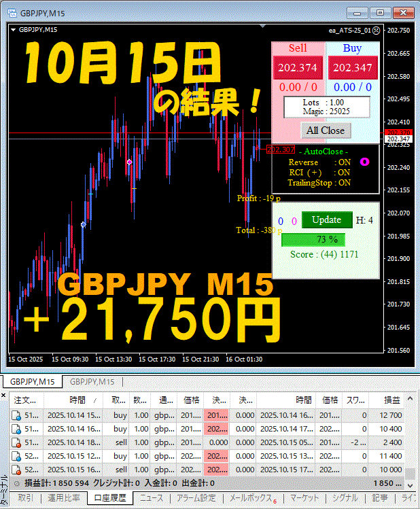Click order icon of 10 000 profit row

[x=16, y=470]
